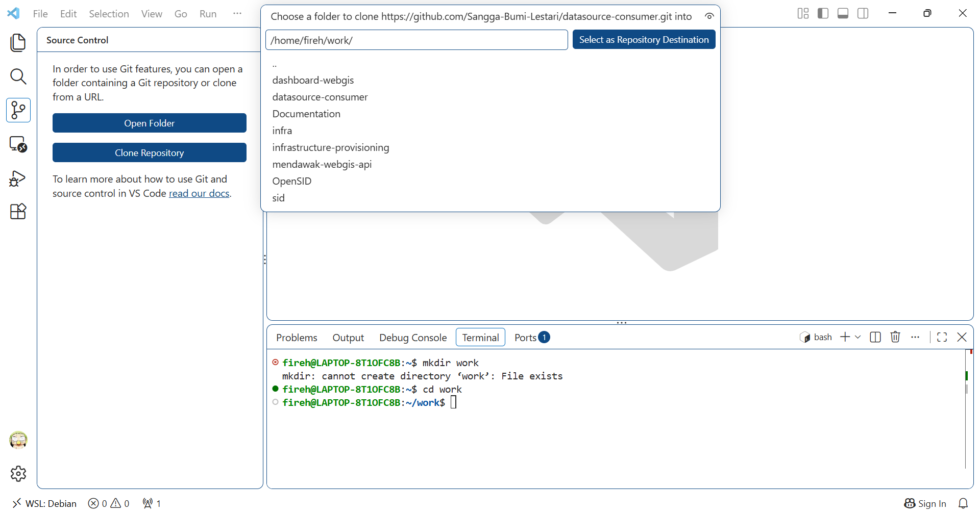Image resolution: width=980 pixels, height=514 pixels.
Task: Kill the terminal with trash icon
Action: pyautogui.click(x=895, y=337)
